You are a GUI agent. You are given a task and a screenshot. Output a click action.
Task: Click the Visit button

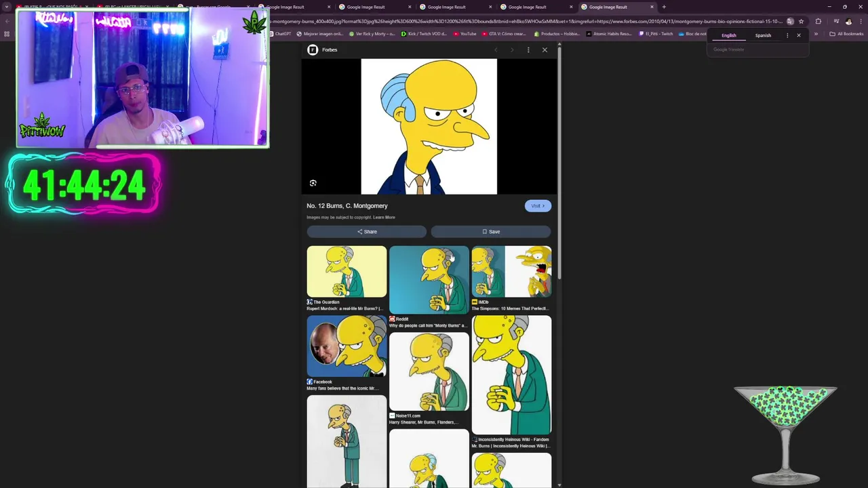click(x=538, y=206)
